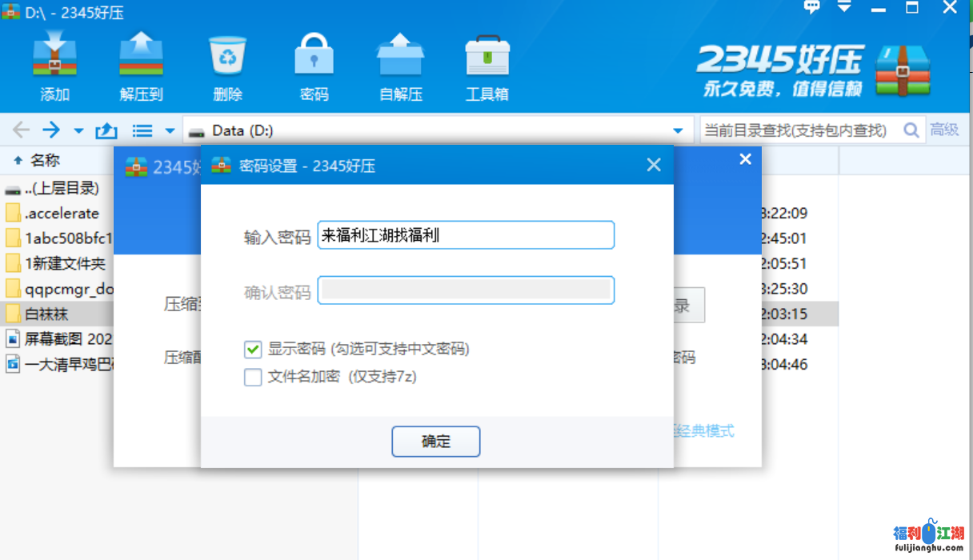The width and height of the screenshot is (973, 560).
Task: Open the view mode list dropdown
Action: coord(170,130)
